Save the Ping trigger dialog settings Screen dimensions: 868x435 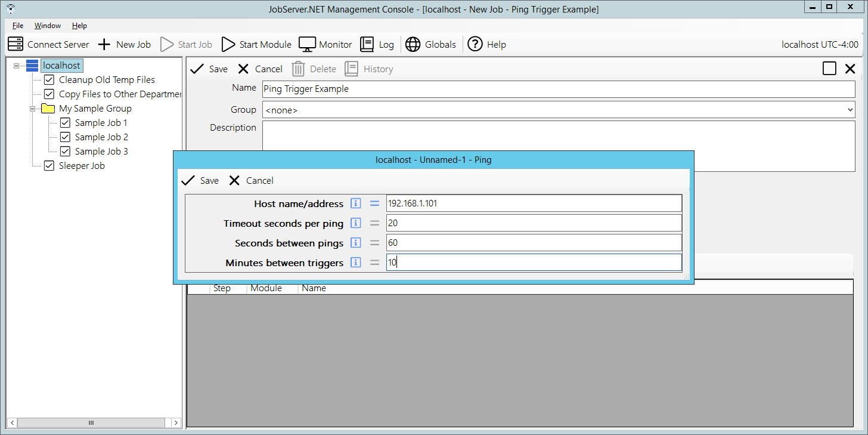200,180
